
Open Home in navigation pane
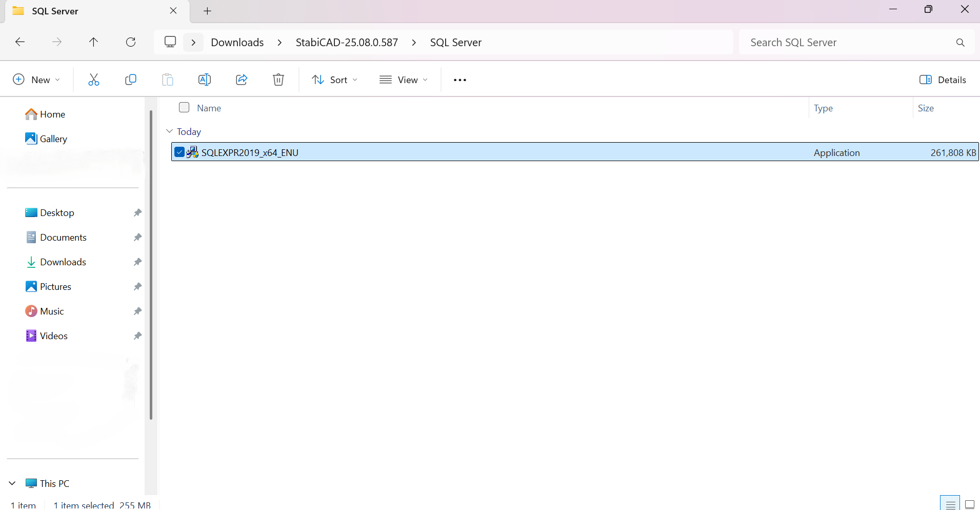click(x=45, y=114)
